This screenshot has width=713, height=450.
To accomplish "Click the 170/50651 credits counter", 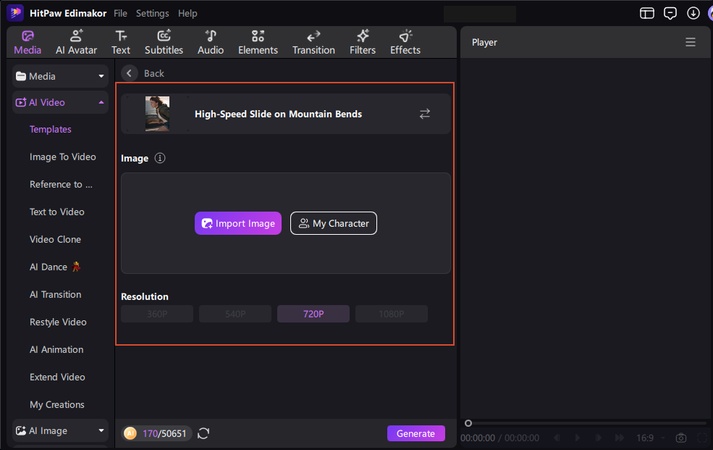I will [164, 434].
